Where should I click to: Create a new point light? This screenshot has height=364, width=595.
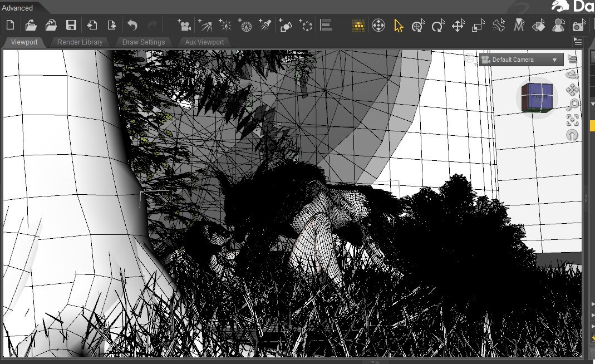coord(225,25)
